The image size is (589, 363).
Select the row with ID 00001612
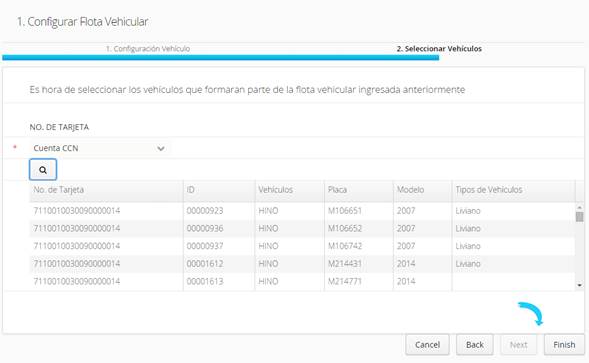302,264
